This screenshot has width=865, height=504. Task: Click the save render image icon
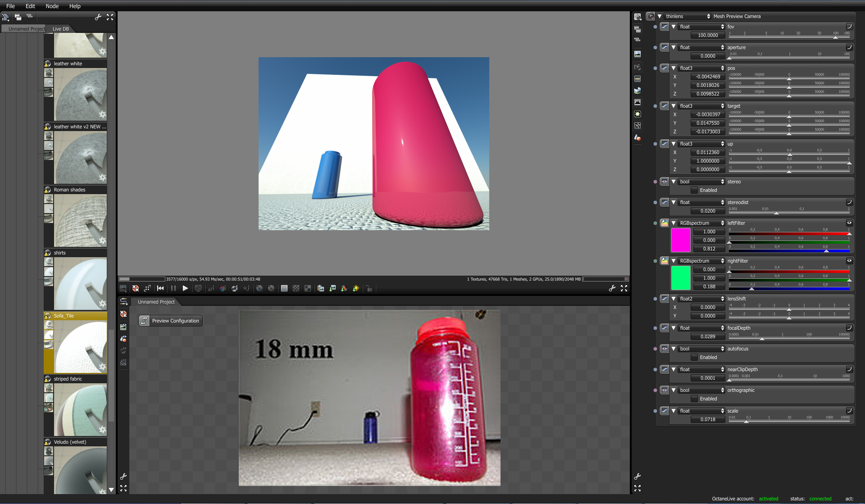(332, 288)
